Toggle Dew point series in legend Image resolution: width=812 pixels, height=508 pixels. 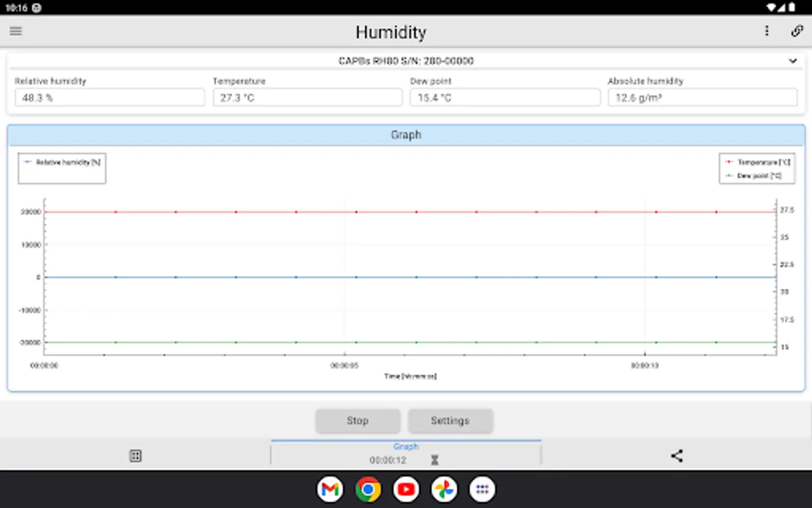pos(753,176)
